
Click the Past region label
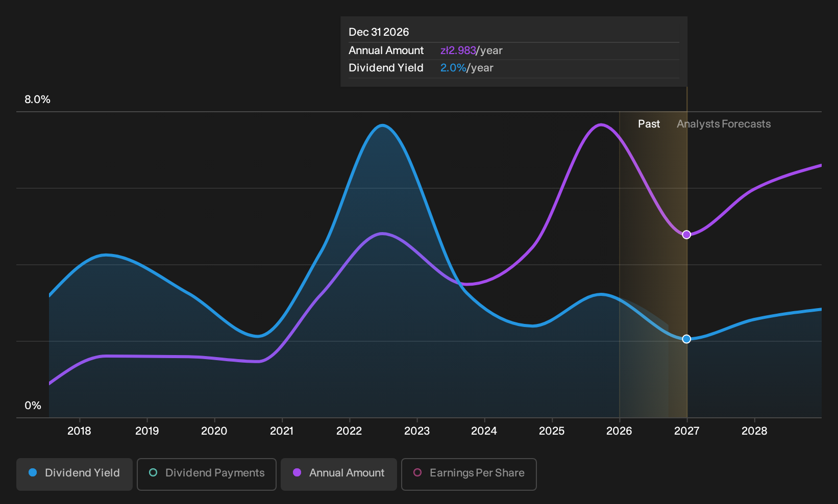pyautogui.click(x=649, y=124)
